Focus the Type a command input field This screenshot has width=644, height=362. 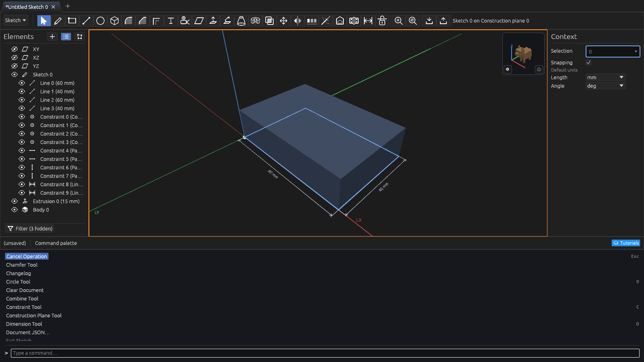click(x=325, y=353)
